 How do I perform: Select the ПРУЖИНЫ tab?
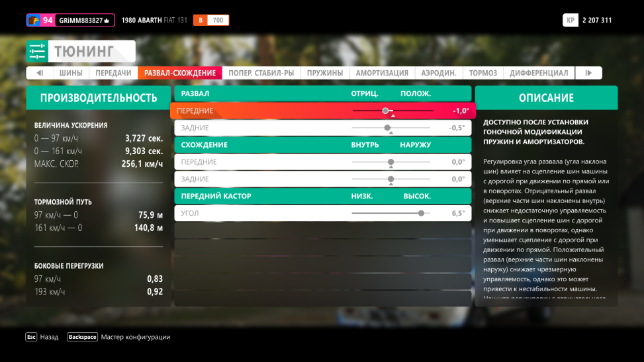click(325, 73)
